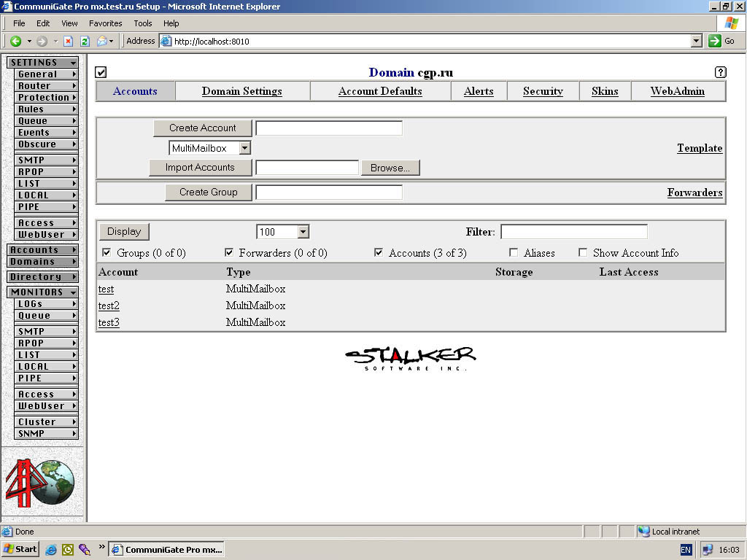Switch to the Security tab
Image resolution: width=747 pixels, height=560 pixels.
[x=543, y=91]
